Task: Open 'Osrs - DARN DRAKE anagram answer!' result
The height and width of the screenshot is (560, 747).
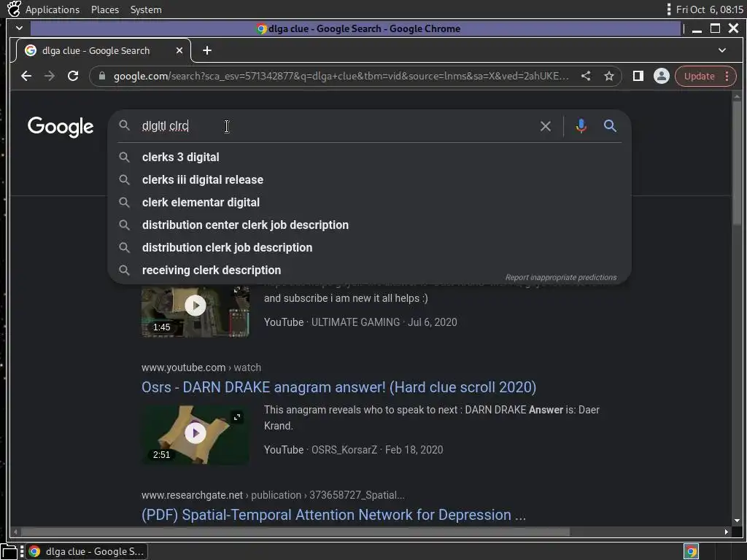Action: [338, 387]
